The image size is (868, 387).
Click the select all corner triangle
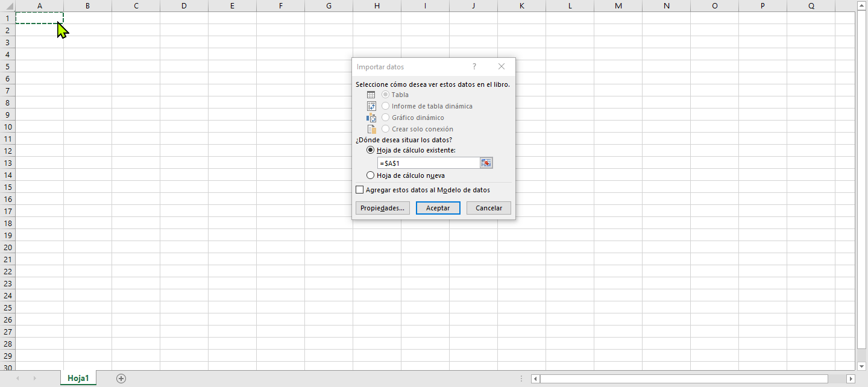[x=7, y=6]
